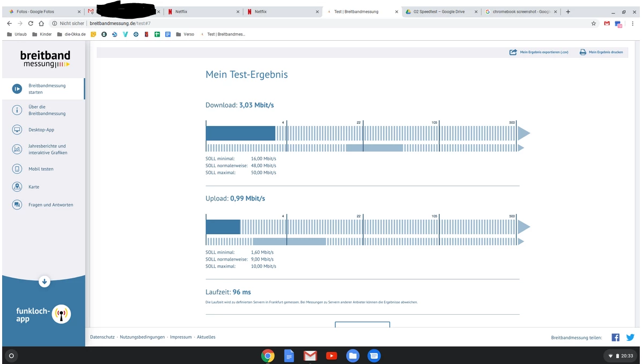
Task: Open the Jahresberichte chart icon
Action: click(17, 149)
